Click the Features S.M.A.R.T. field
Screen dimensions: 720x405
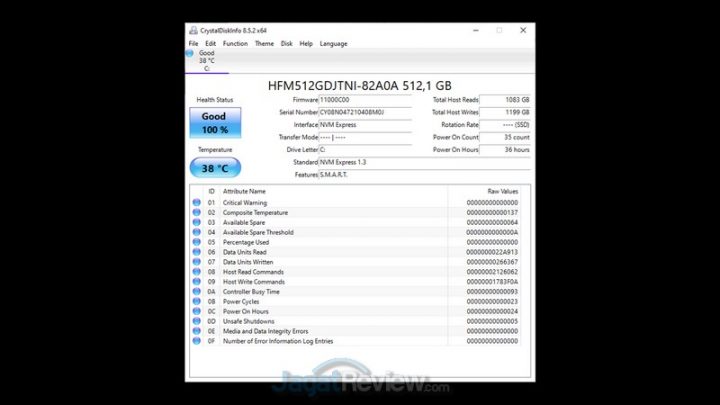[424, 174]
